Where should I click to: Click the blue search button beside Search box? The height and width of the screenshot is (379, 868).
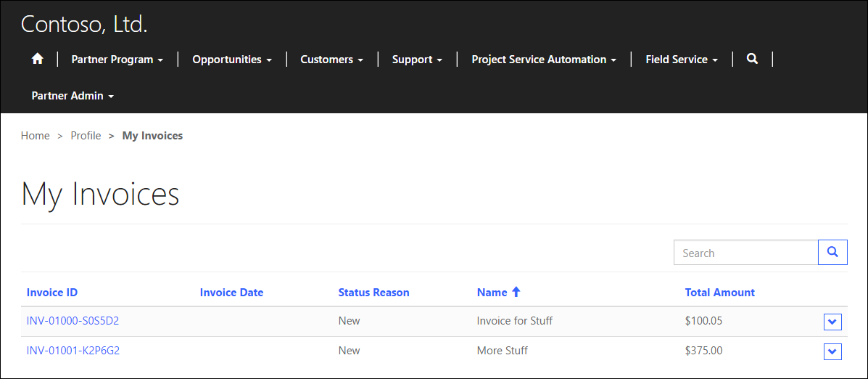tap(832, 252)
